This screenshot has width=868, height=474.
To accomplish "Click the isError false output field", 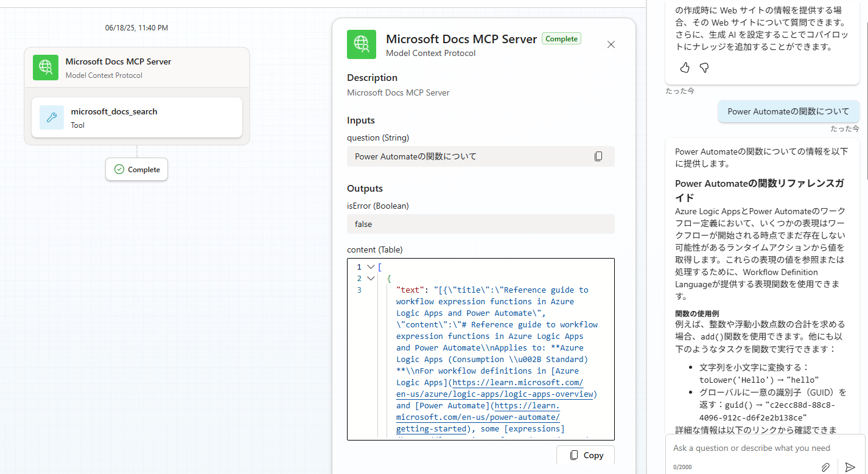I will click(480, 224).
